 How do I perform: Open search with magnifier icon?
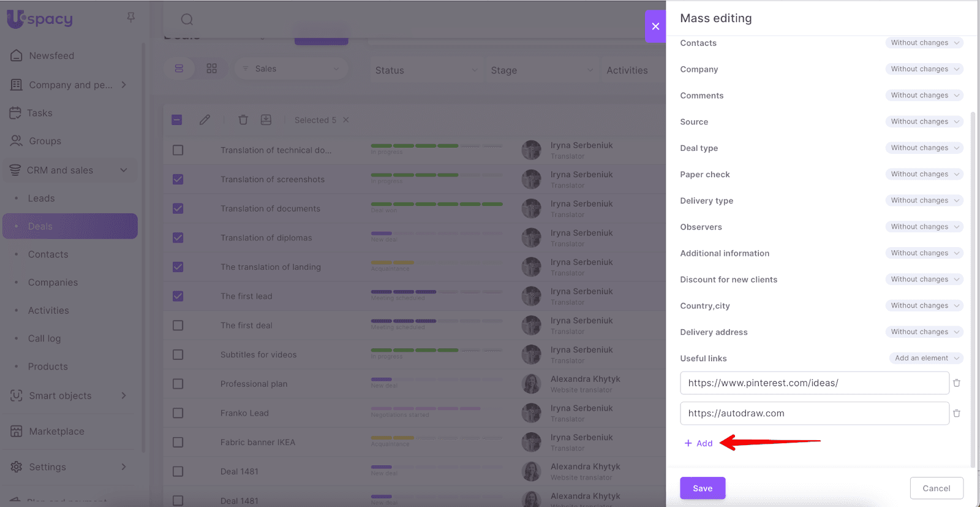pyautogui.click(x=187, y=20)
